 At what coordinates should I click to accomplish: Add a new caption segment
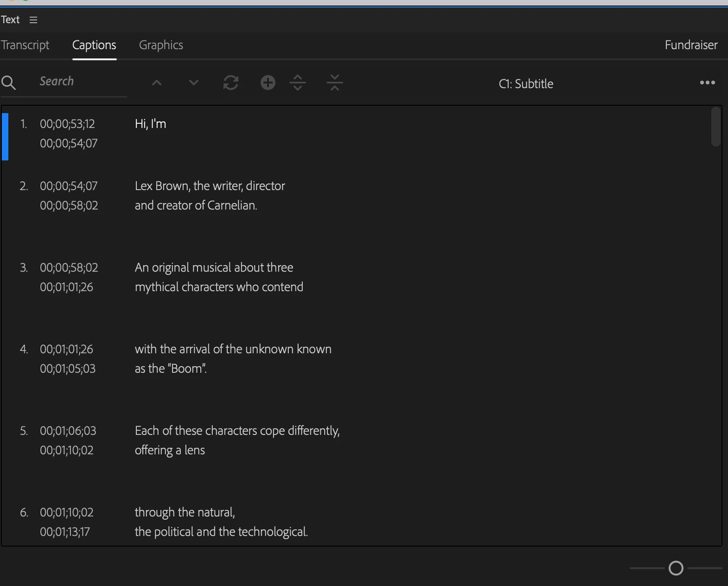coord(268,83)
